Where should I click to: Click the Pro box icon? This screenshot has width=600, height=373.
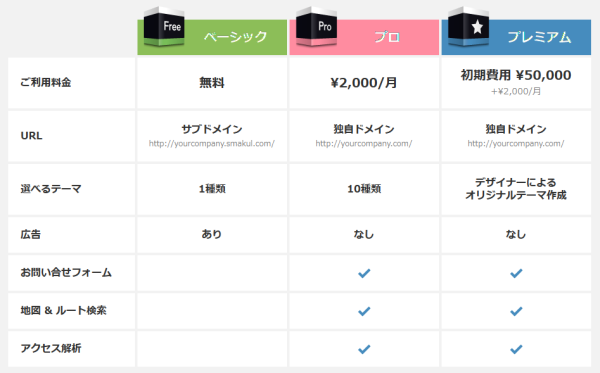tap(316, 27)
